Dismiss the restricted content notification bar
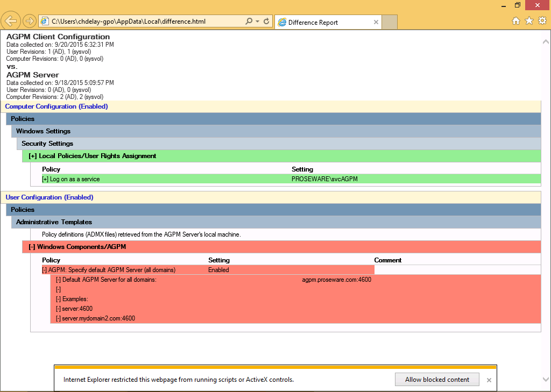Screen dimensions: 551x392 coord(489,380)
